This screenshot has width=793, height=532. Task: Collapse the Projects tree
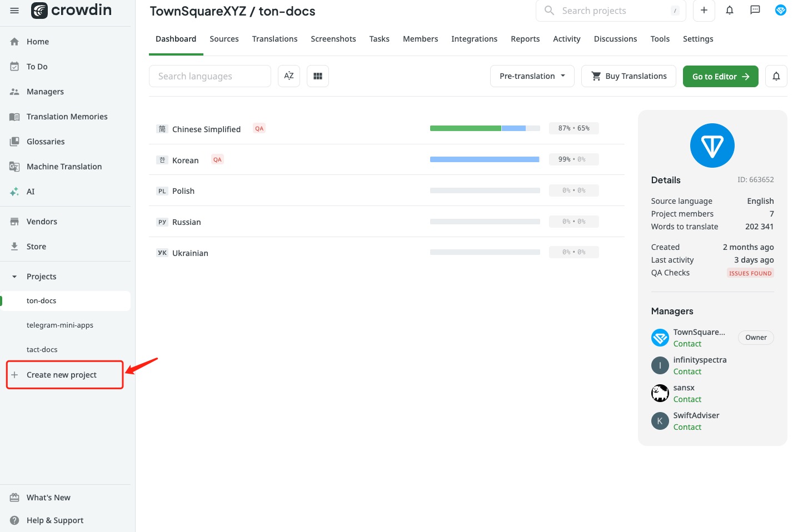coord(14,277)
